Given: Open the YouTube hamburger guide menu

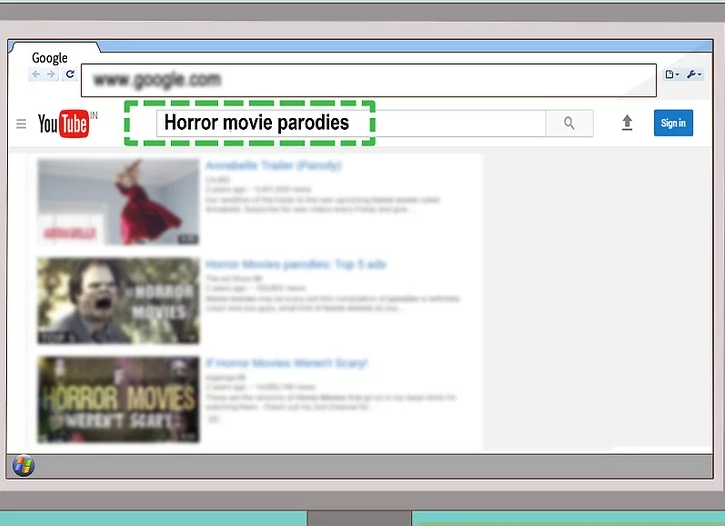Looking at the screenshot, I should tap(21, 124).
